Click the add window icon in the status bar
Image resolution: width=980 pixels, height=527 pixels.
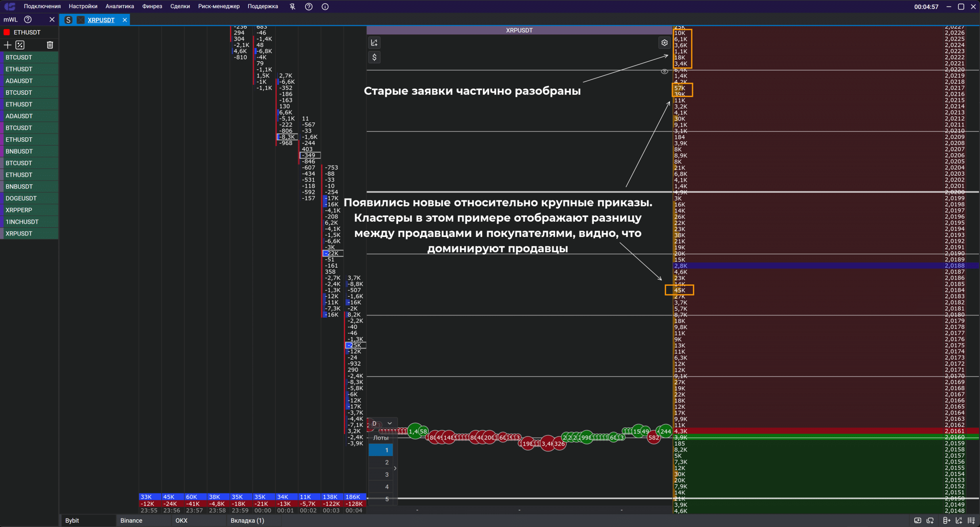[x=917, y=520]
